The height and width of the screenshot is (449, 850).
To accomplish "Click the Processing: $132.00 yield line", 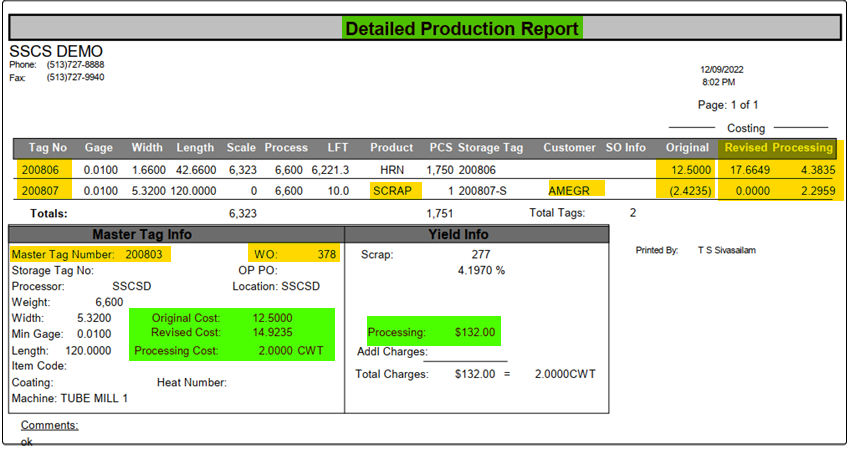I will pos(432,332).
